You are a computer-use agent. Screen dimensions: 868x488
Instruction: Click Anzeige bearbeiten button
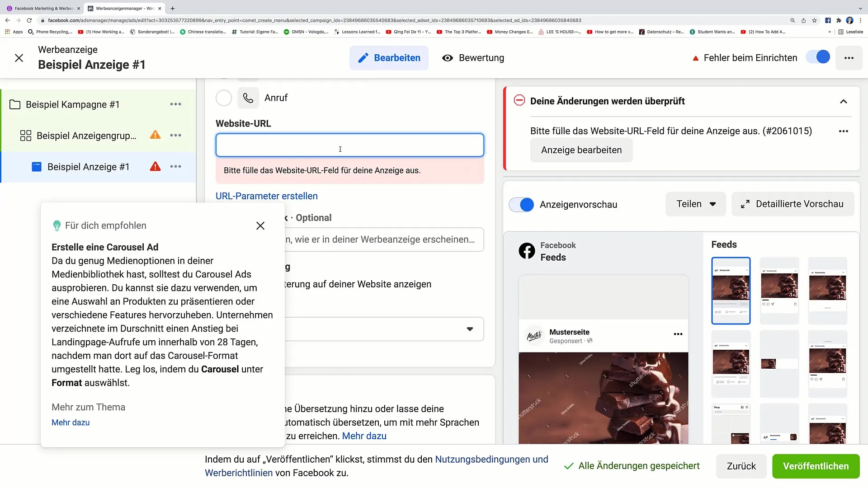(581, 150)
